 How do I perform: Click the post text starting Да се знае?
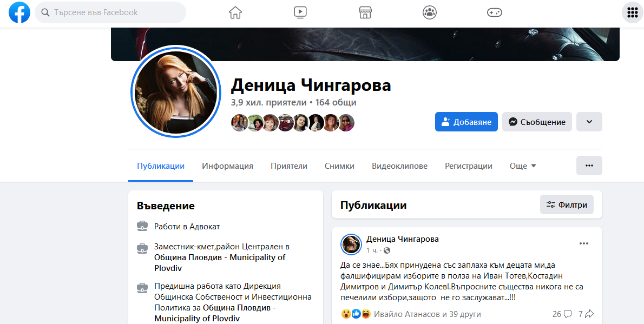tap(462, 281)
